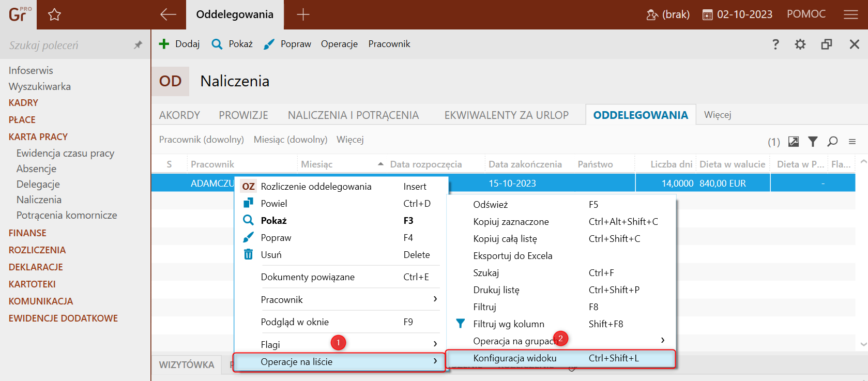Toggle the sidebar pin icon
The width and height of the screenshot is (868, 381).
pyautogui.click(x=138, y=45)
